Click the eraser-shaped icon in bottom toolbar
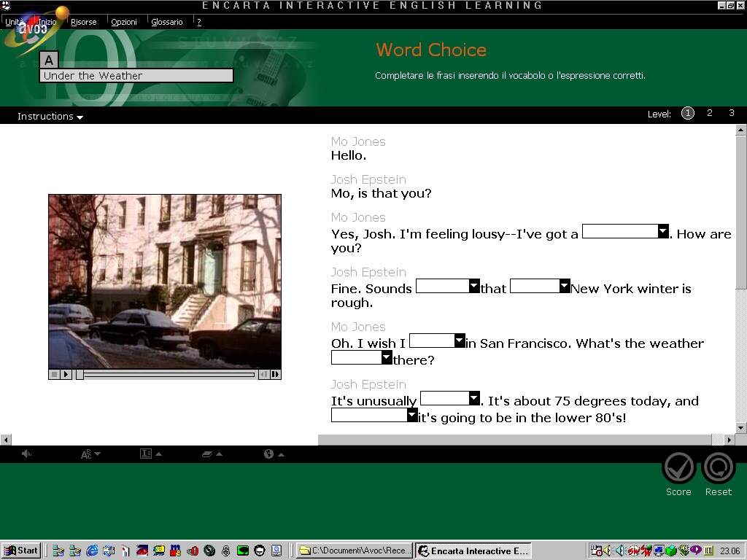The image size is (747, 560). 211,454
